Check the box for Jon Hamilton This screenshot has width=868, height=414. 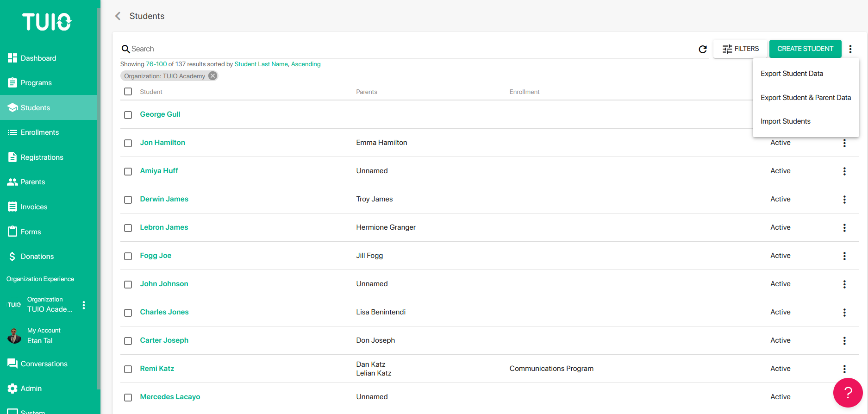point(128,143)
